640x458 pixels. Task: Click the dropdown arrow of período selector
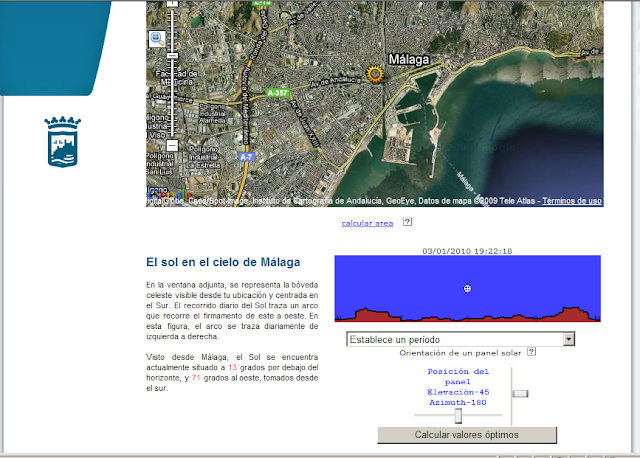[x=569, y=339]
